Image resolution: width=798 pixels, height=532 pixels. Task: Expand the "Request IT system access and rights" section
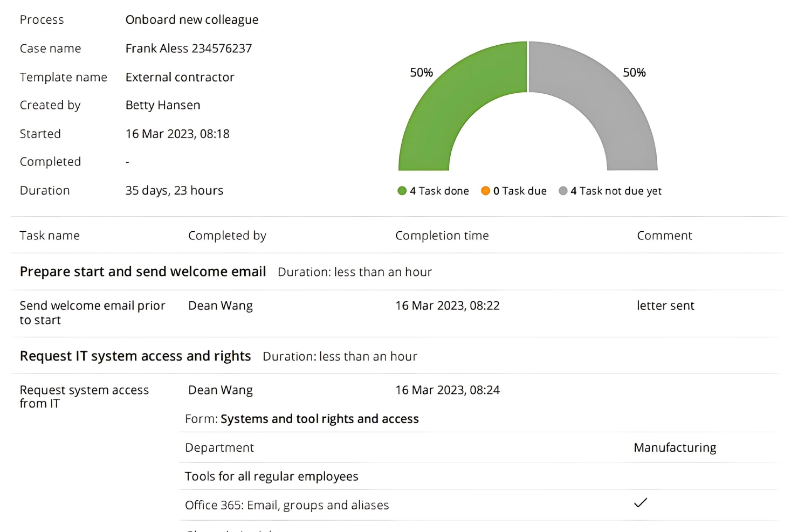coord(135,356)
